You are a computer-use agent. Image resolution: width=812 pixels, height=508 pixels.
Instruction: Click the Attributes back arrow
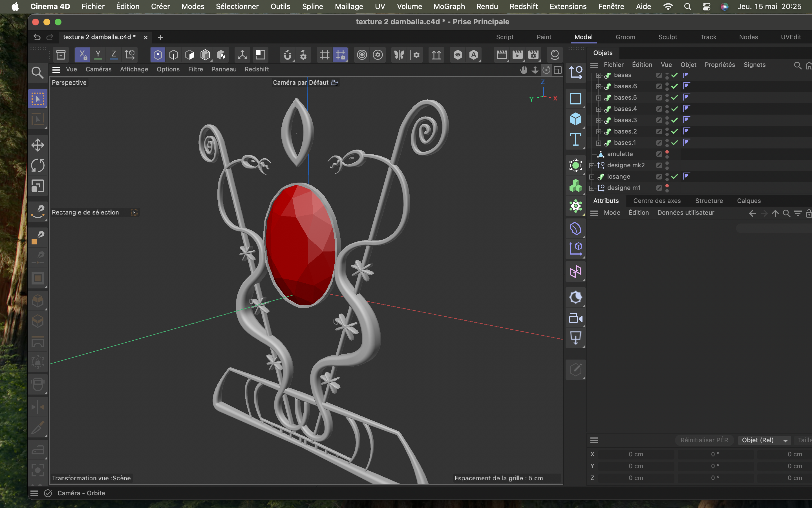click(752, 213)
